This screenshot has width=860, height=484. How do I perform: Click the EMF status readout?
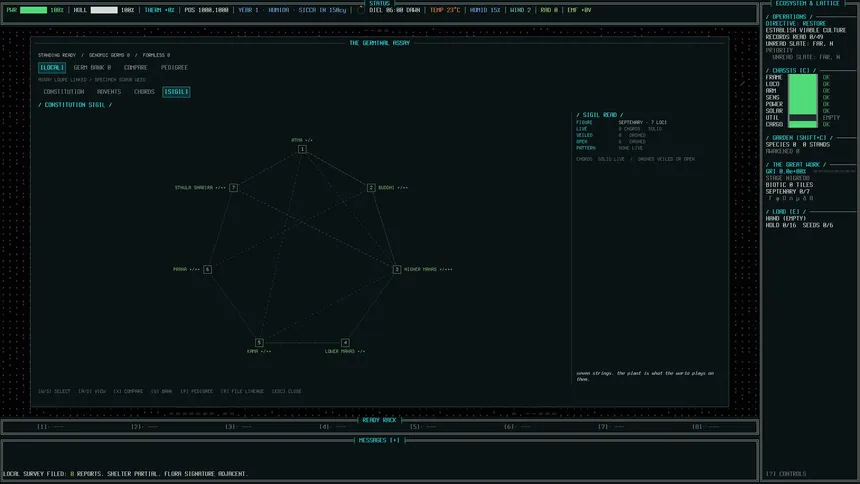click(x=579, y=10)
